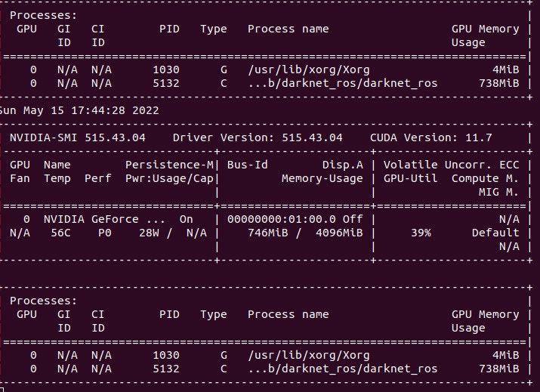Click the GPU utilization value '39%'

click(x=421, y=233)
